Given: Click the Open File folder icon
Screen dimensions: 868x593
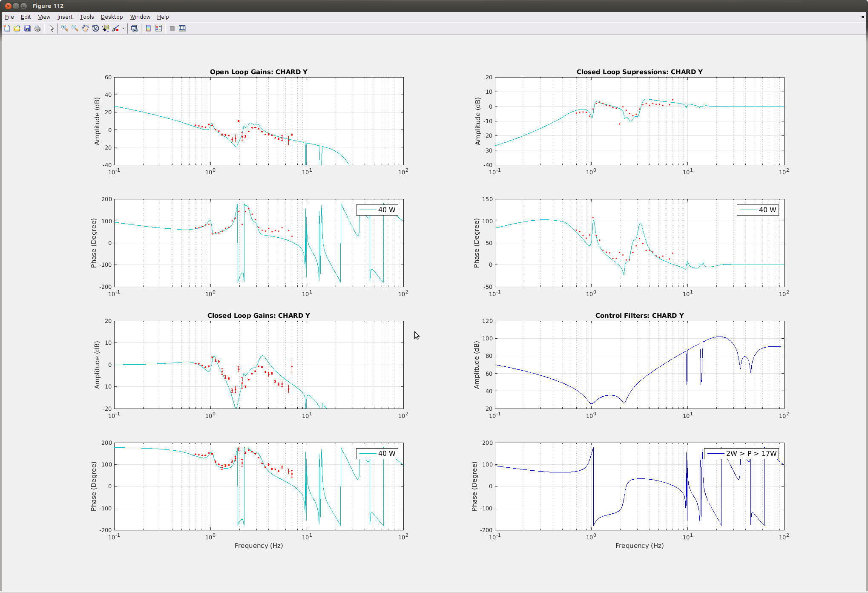Looking at the screenshot, I should click(17, 29).
